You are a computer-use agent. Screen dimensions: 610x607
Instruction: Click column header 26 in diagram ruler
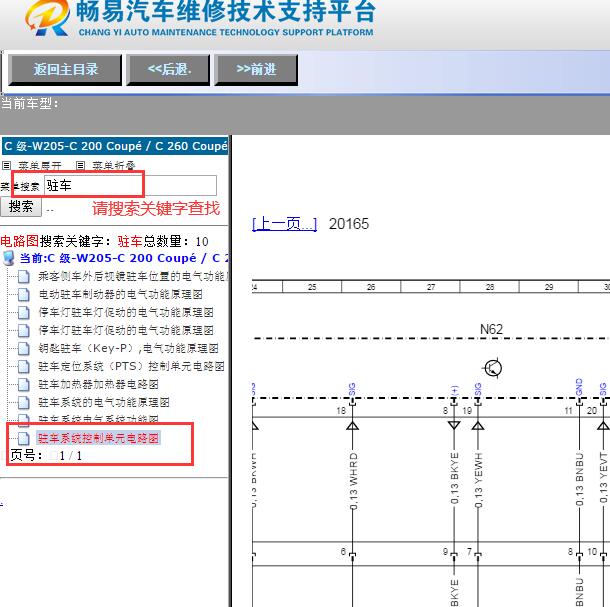click(371, 287)
